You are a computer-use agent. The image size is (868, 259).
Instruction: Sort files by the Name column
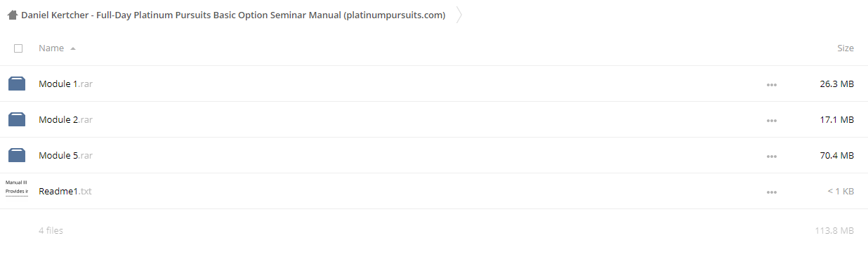(51, 48)
